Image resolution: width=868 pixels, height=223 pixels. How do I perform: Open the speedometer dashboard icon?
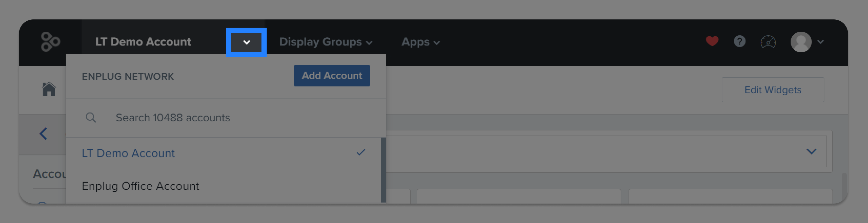[x=768, y=42]
